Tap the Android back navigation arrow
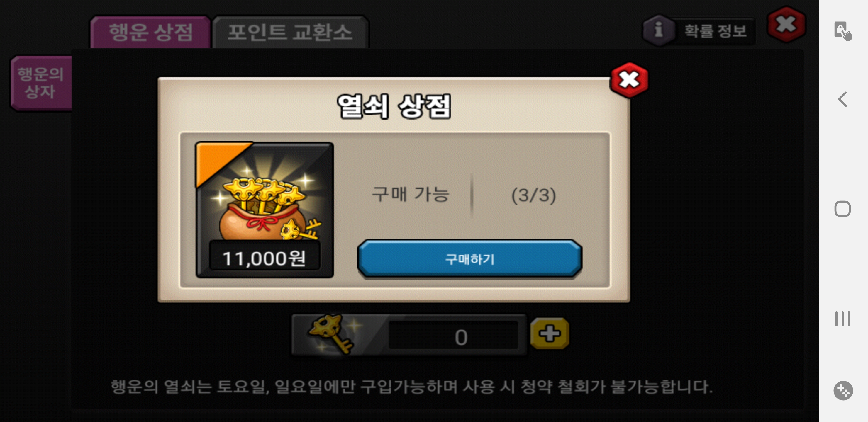This screenshot has width=868, height=422. [842, 99]
